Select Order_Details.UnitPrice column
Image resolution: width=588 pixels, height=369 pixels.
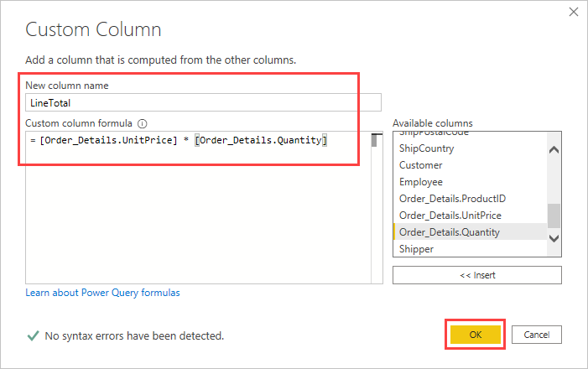(449, 216)
